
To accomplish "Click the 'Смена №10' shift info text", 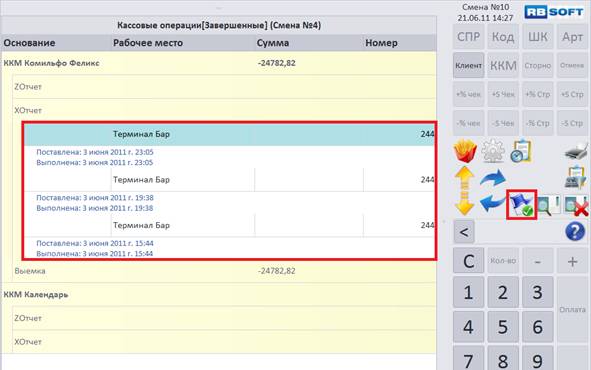I will coord(485,7).
